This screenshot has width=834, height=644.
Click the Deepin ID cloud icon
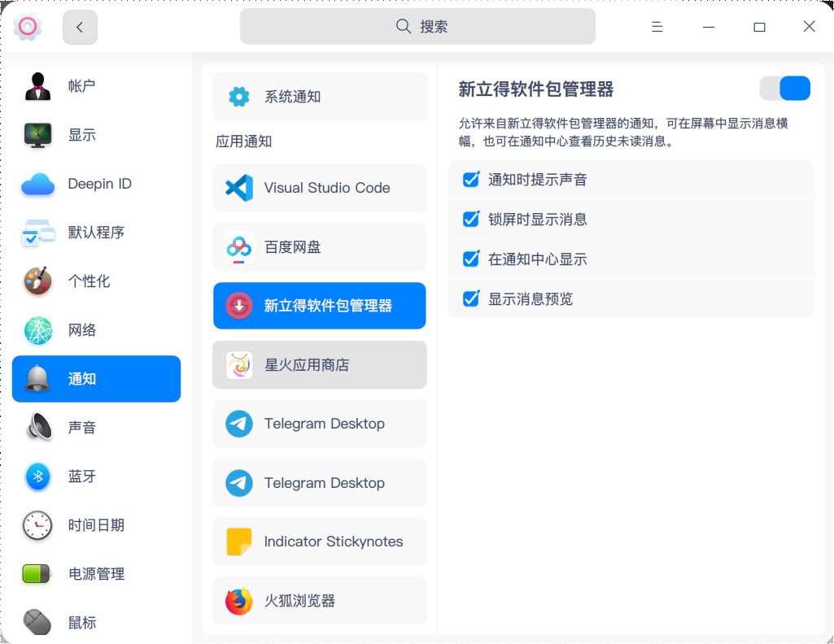click(x=37, y=184)
